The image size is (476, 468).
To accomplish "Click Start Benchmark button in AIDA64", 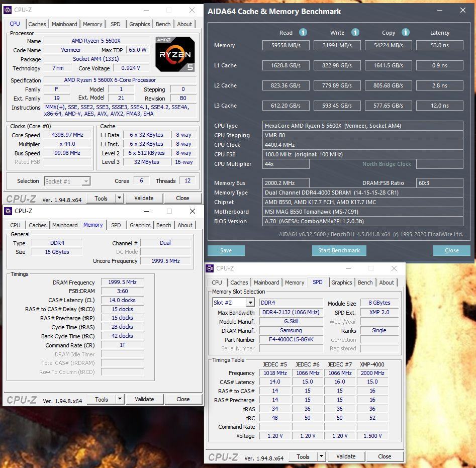I will tap(339, 250).
